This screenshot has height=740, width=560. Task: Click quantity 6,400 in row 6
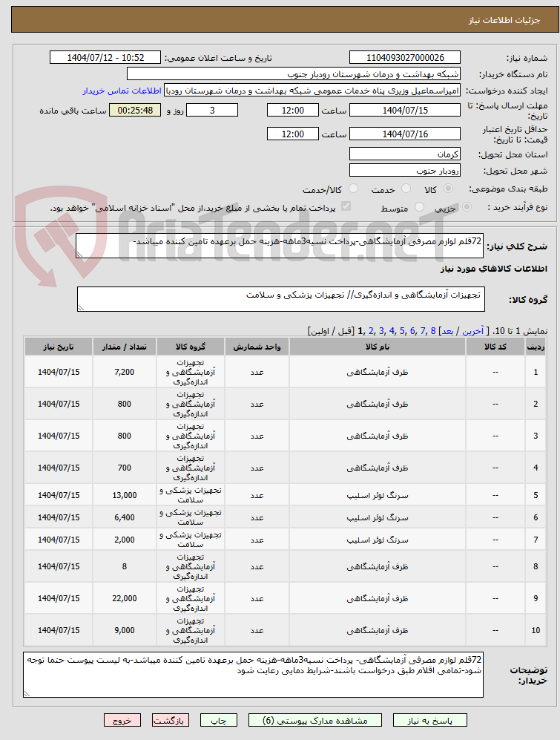[125, 517]
